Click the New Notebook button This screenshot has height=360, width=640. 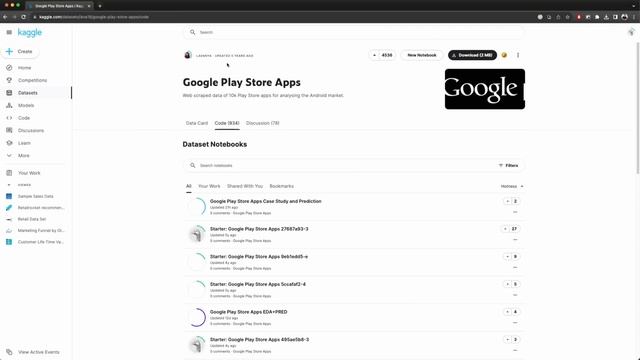coord(422,55)
